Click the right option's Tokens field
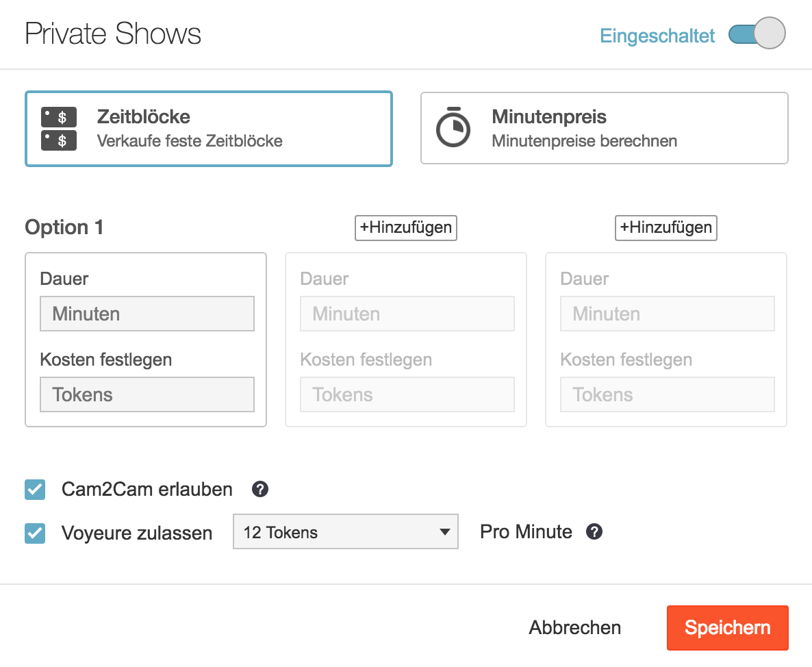 668,394
